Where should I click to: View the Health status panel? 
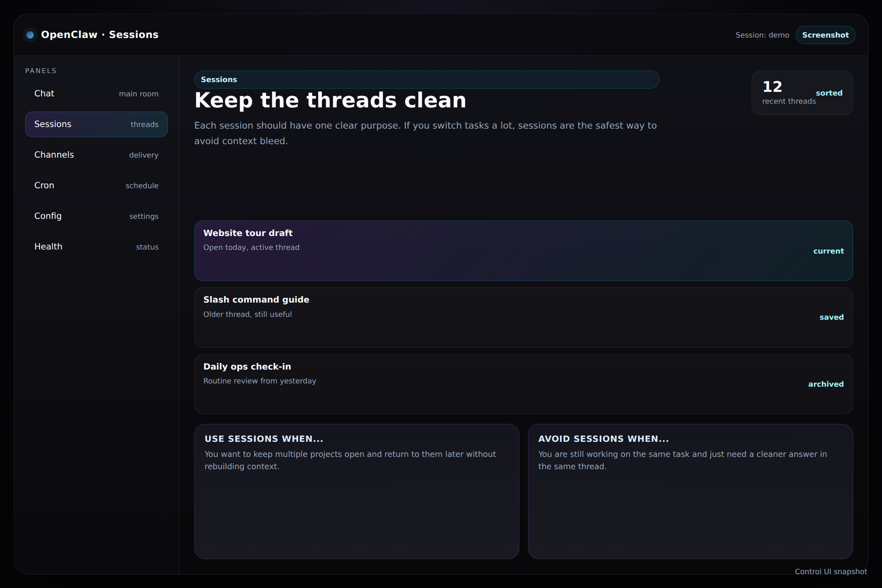point(96,247)
